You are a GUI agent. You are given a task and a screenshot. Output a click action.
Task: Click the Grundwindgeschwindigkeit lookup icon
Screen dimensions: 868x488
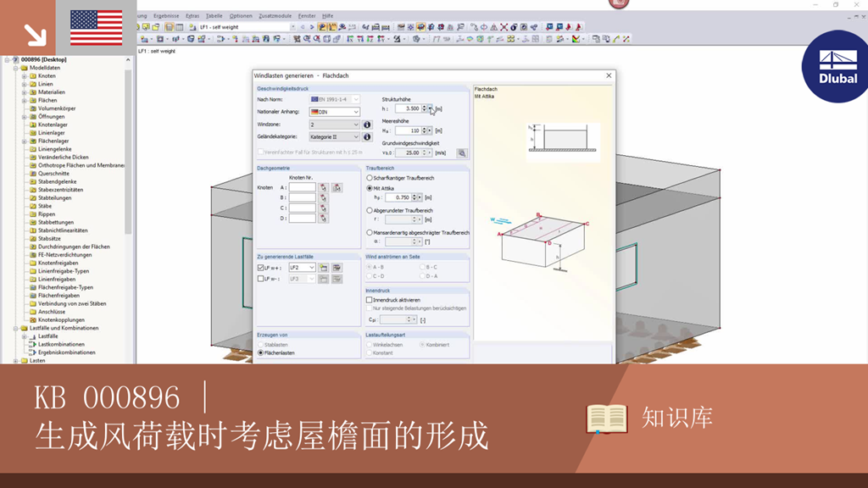click(462, 153)
